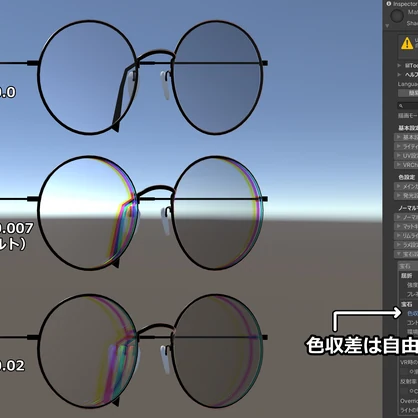Expand the VRChat foldout row
This screenshot has width=418, height=418.
(406, 165)
